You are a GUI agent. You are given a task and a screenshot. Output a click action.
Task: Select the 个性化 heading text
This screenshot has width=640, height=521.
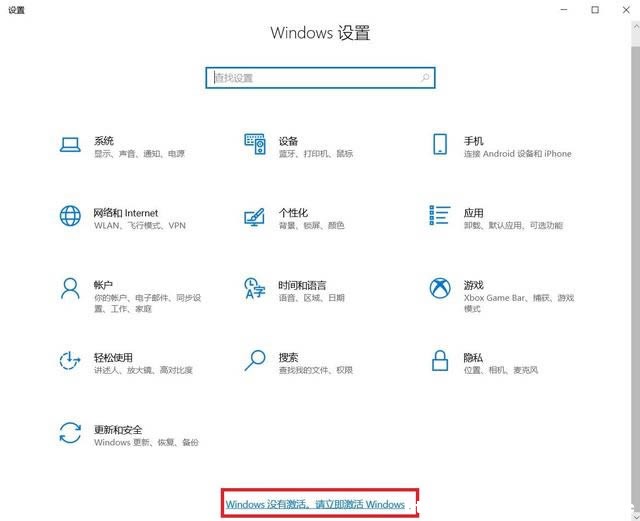tap(293, 213)
